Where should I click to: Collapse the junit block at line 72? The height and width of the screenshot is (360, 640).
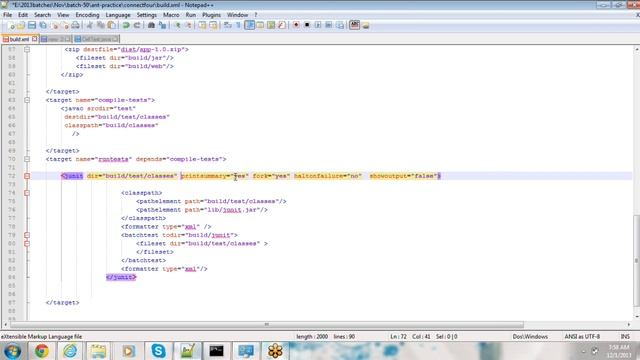[27, 176]
